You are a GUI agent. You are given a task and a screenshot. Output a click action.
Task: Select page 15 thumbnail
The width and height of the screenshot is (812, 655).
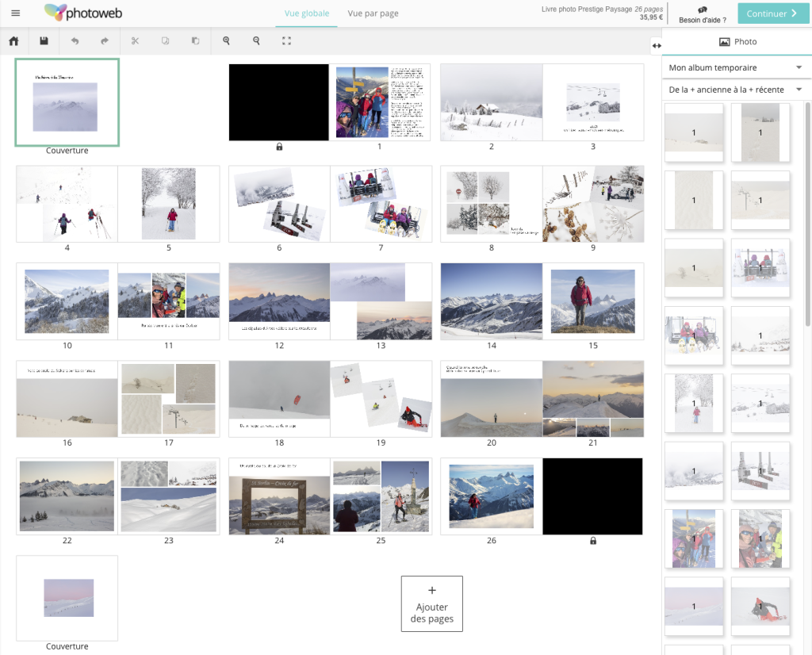(x=593, y=301)
